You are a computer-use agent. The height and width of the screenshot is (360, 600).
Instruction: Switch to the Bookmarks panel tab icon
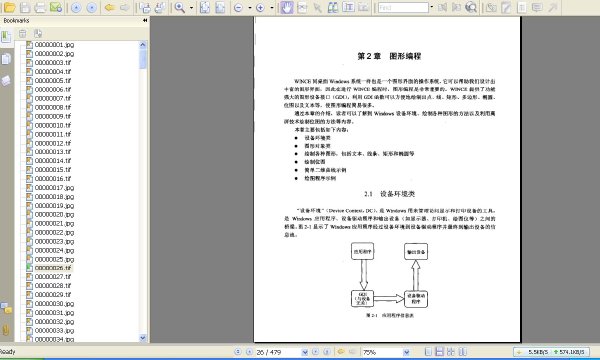point(6,37)
